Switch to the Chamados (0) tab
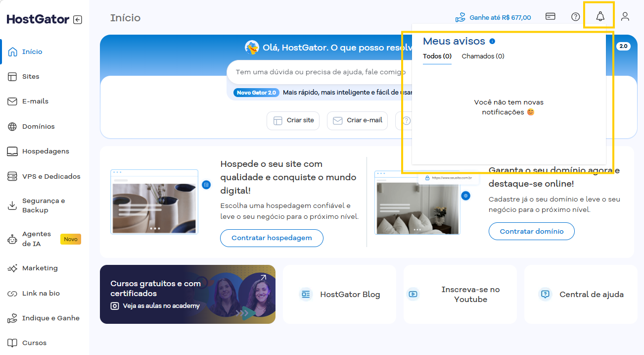644x355 pixels. point(483,56)
